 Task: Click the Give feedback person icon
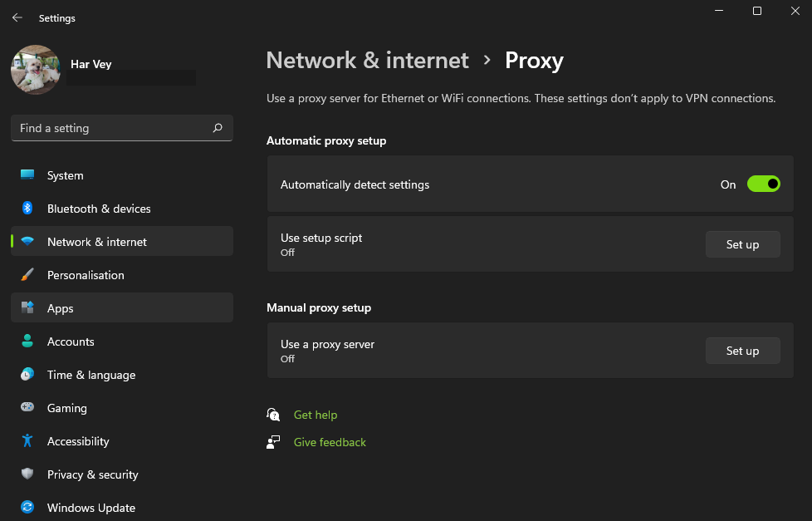[x=273, y=442]
